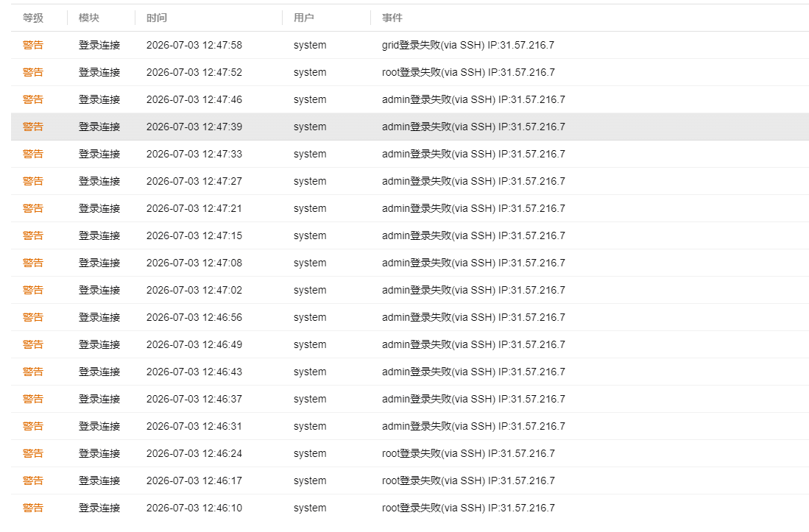Select the highlighted row at 12:47:39
Screen dimensions: 809x532
point(410,127)
